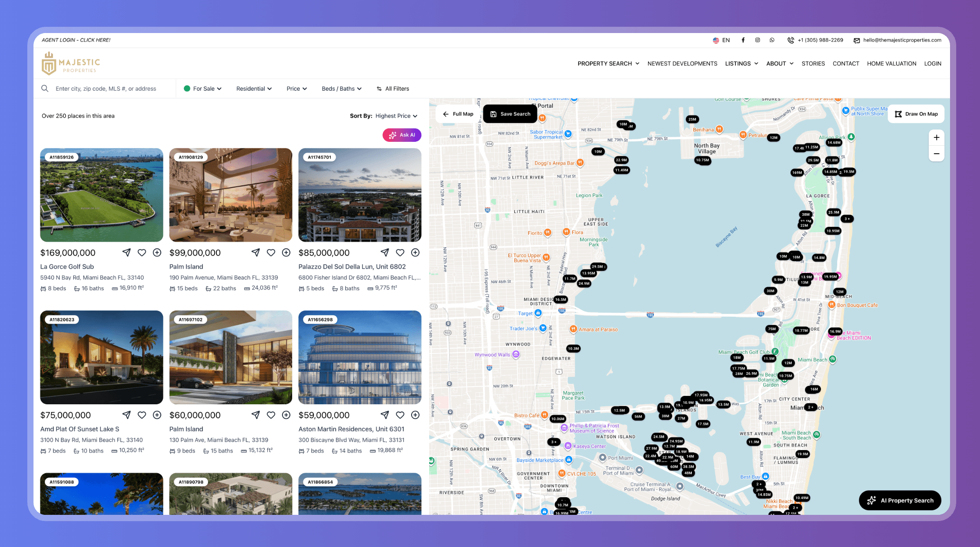This screenshot has height=547, width=980.
Task: Open the NEWEST DEVELOPMENTS menu item
Action: (x=682, y=63)
